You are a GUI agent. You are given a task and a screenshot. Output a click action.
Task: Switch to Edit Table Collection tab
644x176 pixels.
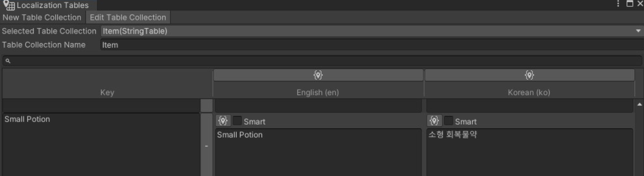[x=128, y=18]
